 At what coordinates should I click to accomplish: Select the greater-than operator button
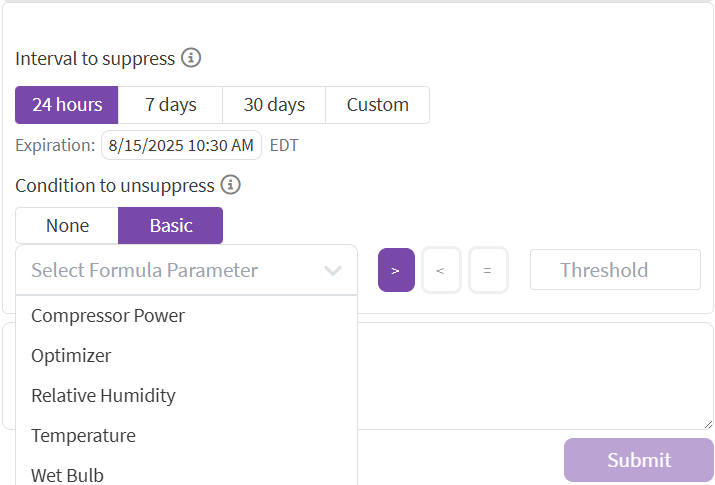tap(396, 270)
